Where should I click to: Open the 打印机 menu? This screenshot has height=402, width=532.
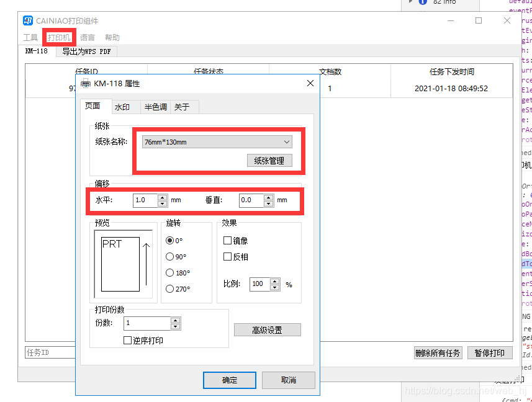coord(59,38)
